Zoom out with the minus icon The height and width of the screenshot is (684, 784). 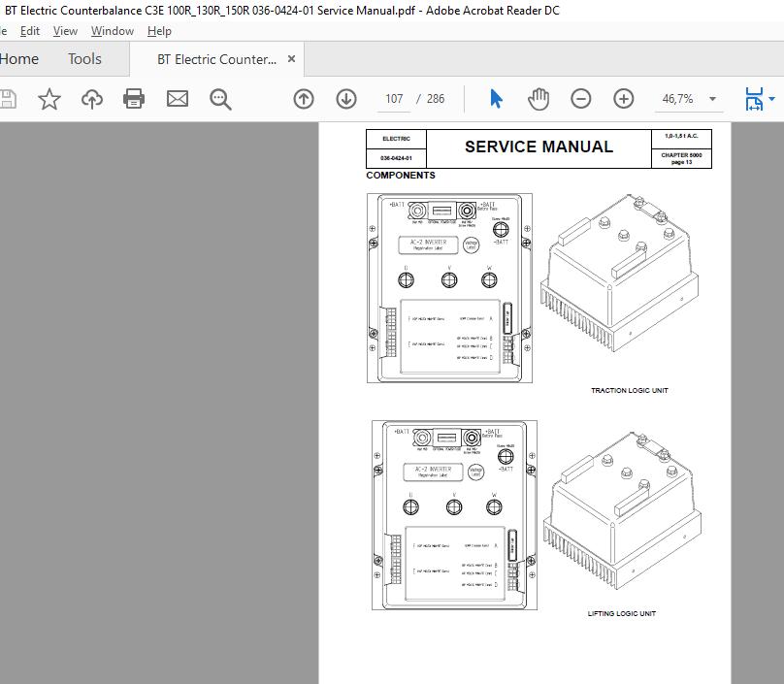[580, 99]
